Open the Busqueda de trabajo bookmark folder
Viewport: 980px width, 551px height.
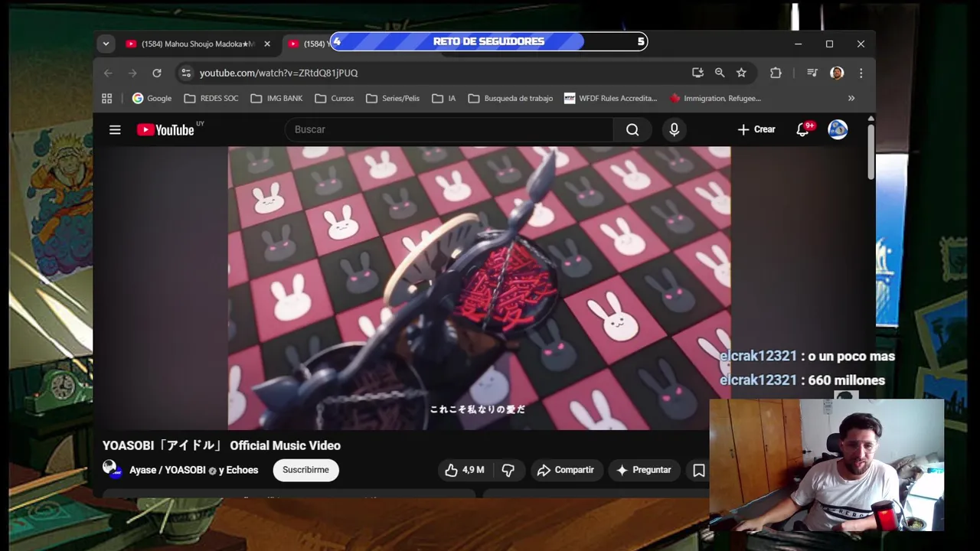(x=511, y=98)
